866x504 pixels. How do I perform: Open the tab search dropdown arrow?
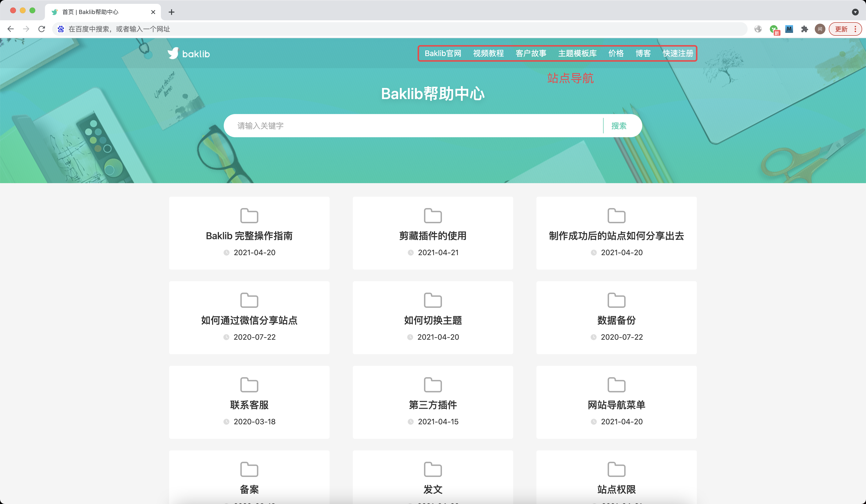tap(855, 12)
